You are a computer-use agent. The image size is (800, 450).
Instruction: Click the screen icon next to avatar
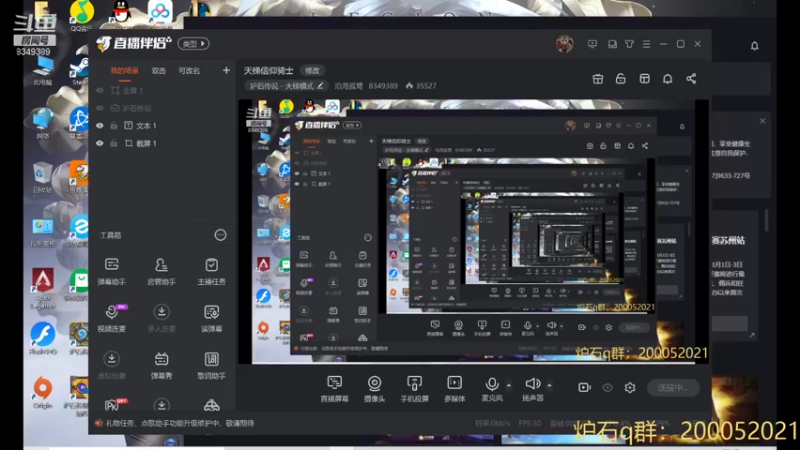[x=592, y=44]
